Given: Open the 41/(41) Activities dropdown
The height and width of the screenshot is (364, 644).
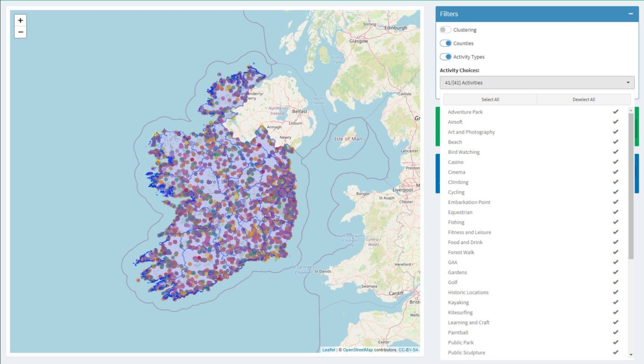Looking at the screenshot, I should pyautogui.click(x=537, y=83).
